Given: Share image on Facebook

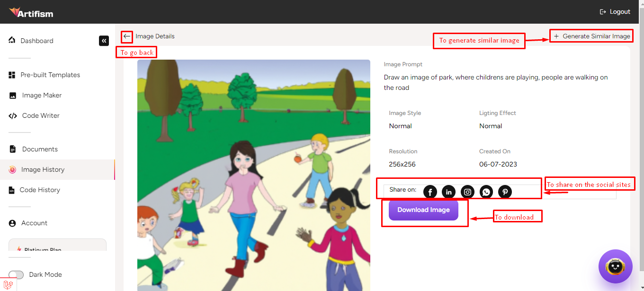Looking at the screenshot, I should click(x=430, y=192).
